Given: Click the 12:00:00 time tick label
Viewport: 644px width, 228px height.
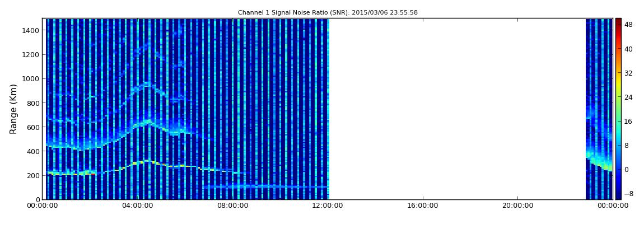Looking at the screenshot, I should tap(329, 206).
